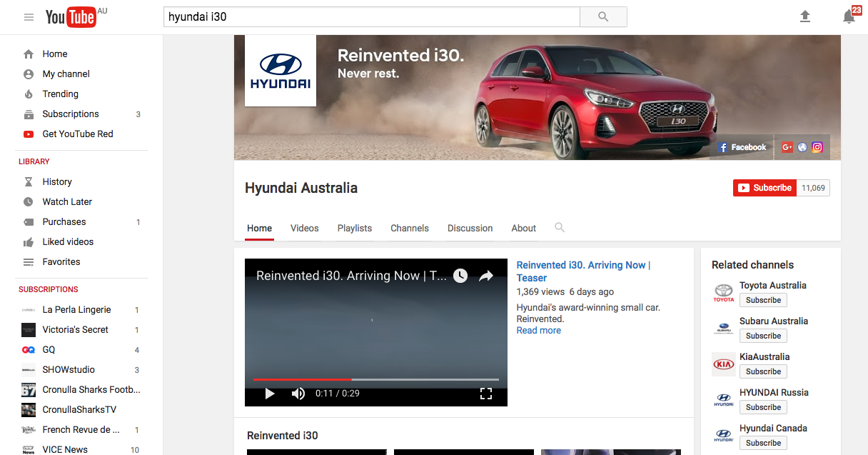Click the Kia logo thumbnail

click(x=724, y=364)
